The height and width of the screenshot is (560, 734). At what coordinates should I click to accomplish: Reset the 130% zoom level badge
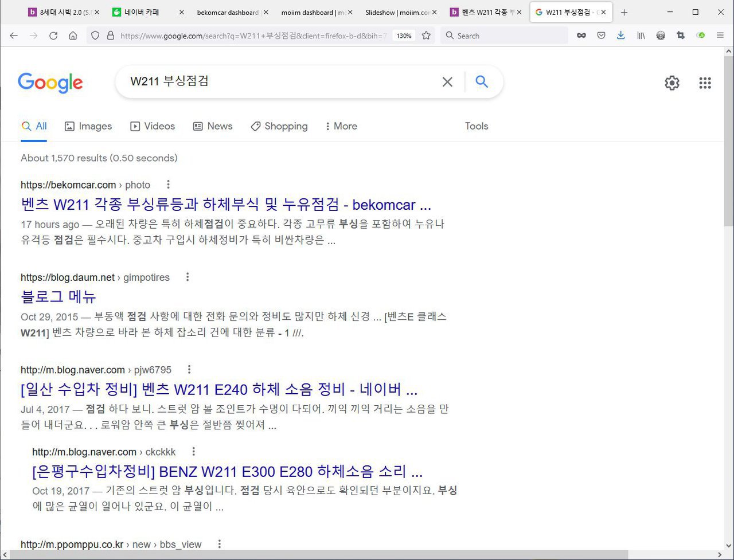(404, 36)
